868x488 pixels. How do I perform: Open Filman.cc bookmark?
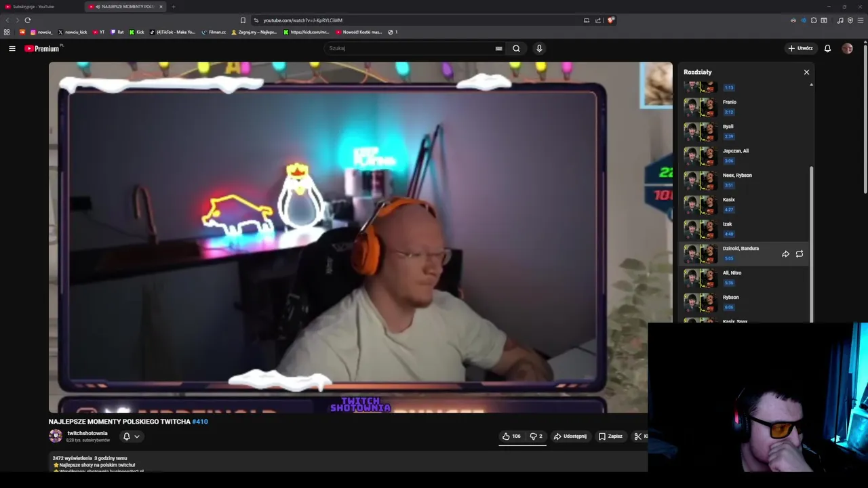(x=214, y=32)
